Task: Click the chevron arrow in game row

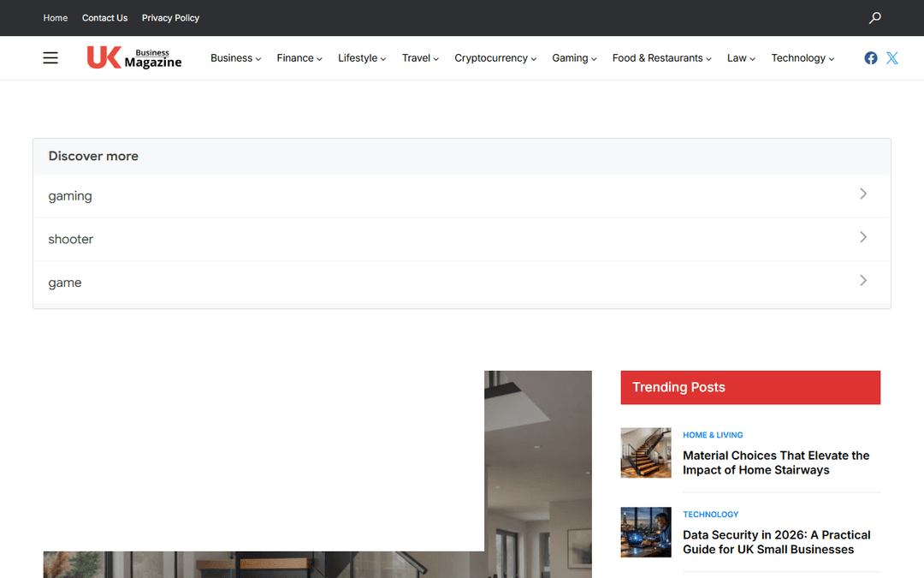Action: (x=863, y=281)
